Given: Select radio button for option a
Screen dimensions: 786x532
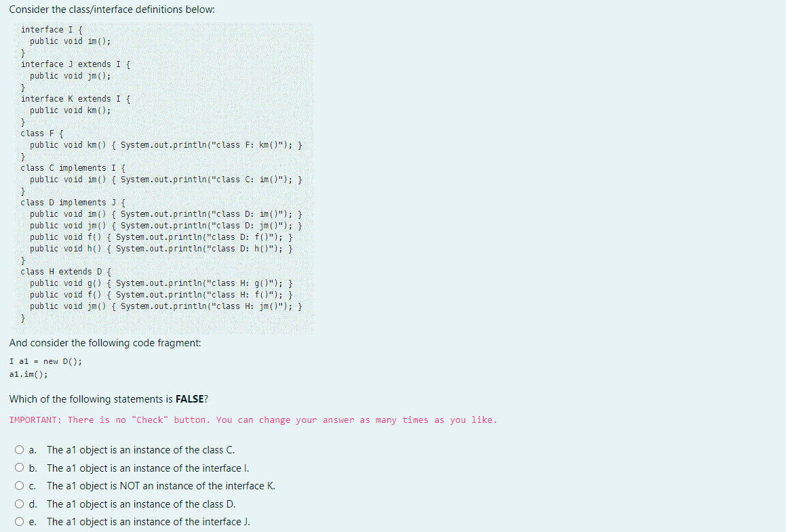Looking at the screenshot, I should click(20, 449).
